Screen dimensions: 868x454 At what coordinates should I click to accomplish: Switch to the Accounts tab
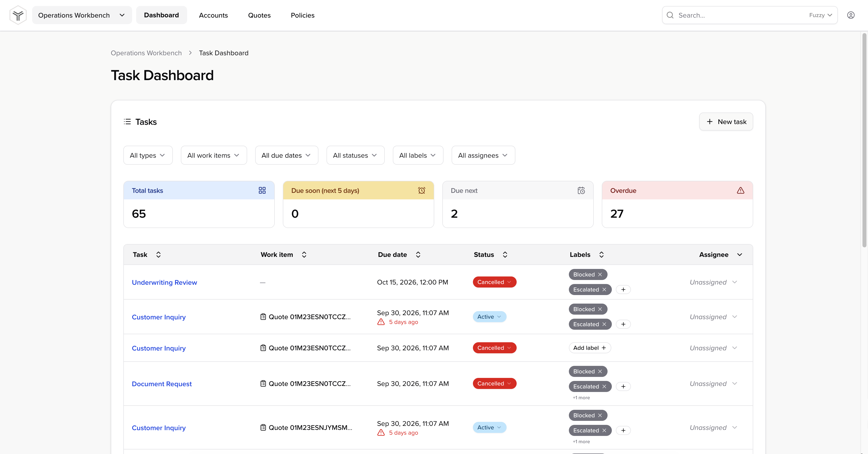[x=213, y=15]
